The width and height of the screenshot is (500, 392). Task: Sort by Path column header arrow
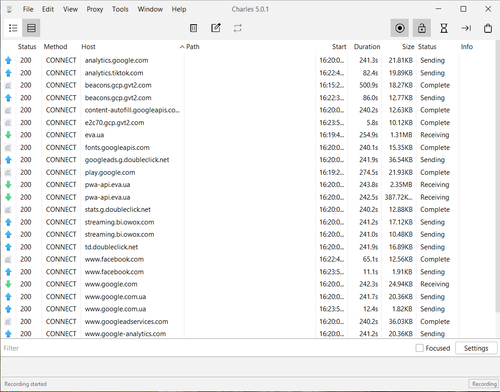(182, 47)
